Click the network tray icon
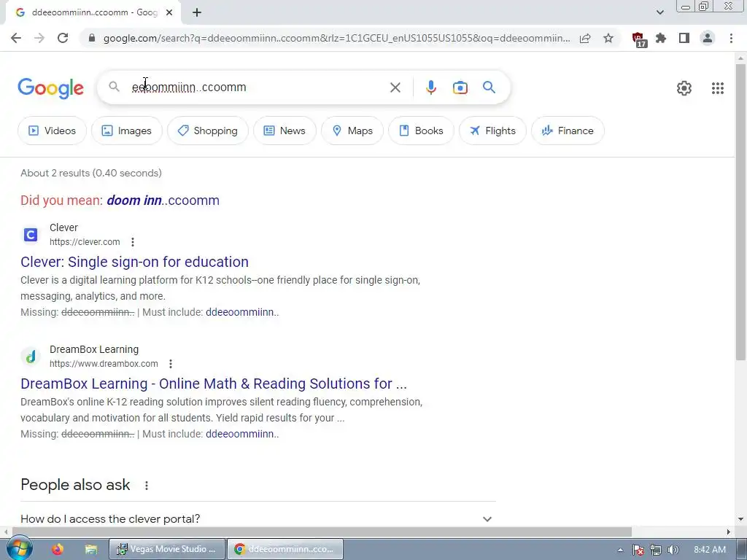747x560 pixels. [656, 550]
